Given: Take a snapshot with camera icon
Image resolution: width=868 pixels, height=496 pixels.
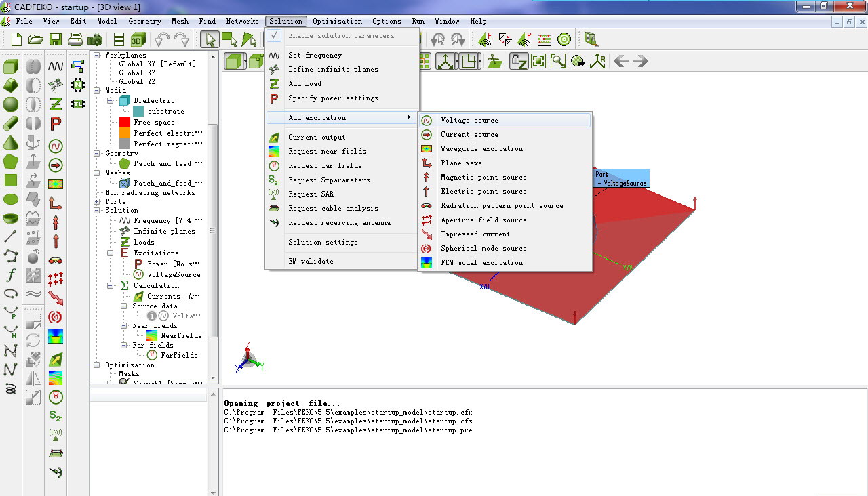Looking at the screenshot, I should 95,39.
